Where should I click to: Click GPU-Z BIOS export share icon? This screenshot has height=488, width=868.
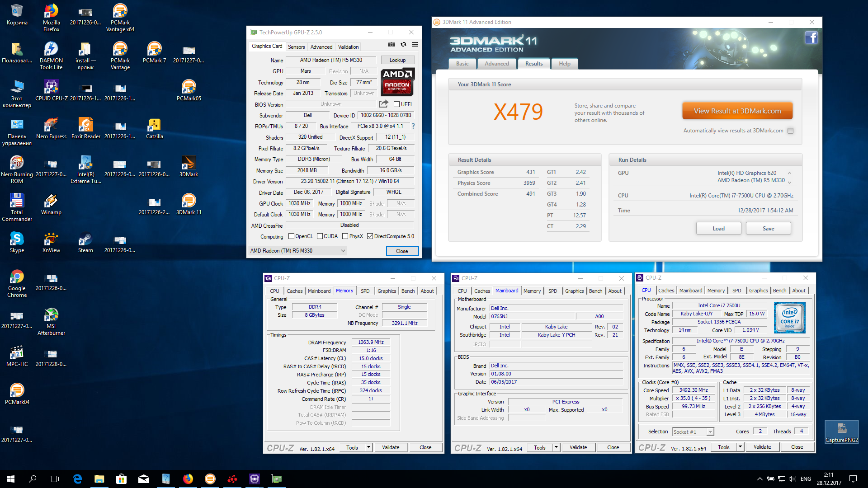tap(383, 104)
